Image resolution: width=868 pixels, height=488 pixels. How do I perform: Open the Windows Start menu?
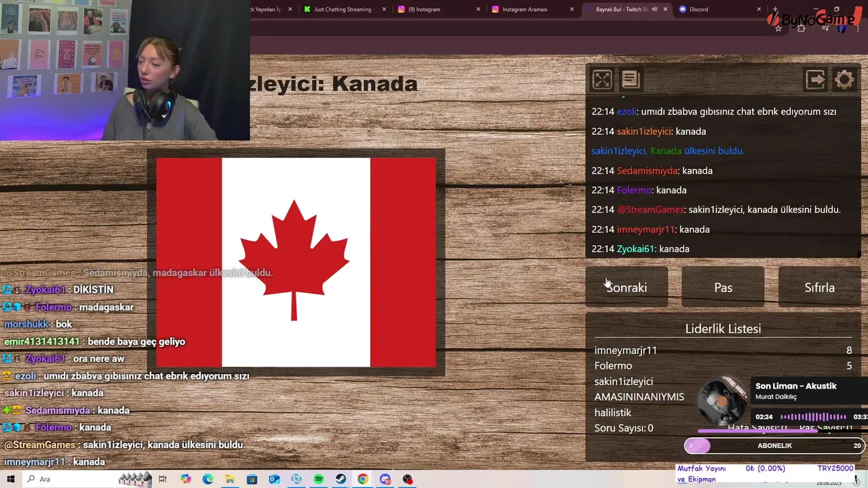[x=11, y=479]
